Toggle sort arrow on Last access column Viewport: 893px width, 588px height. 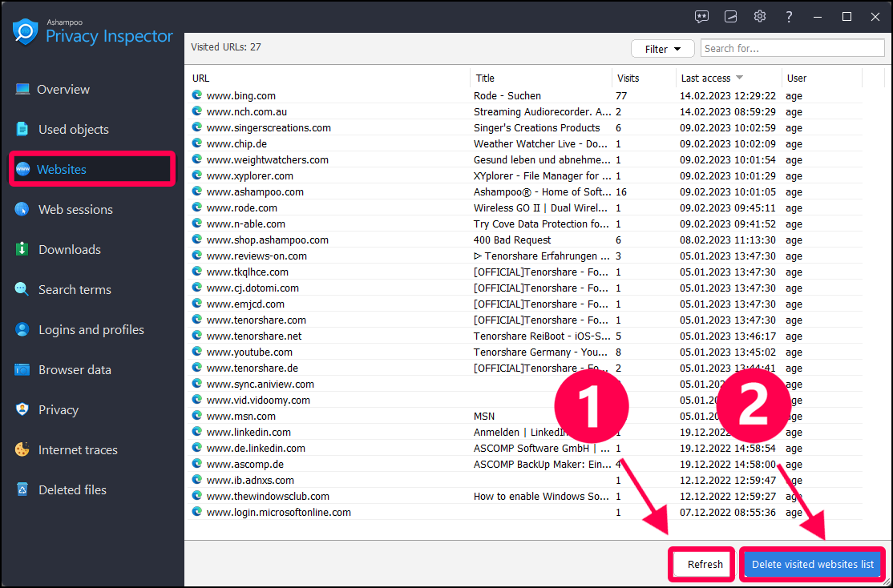[x=739, y=78]
